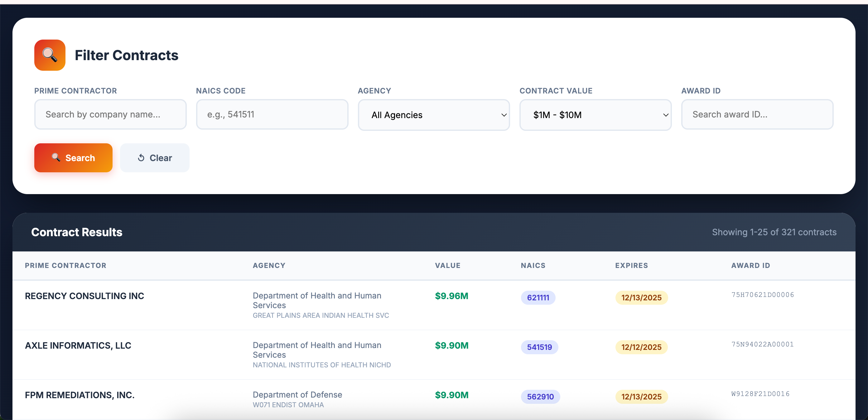Select the NAICS badge 621111 for Regency Consulting
The height and width of the screenshot is (420, 868).
click(538, 298)
